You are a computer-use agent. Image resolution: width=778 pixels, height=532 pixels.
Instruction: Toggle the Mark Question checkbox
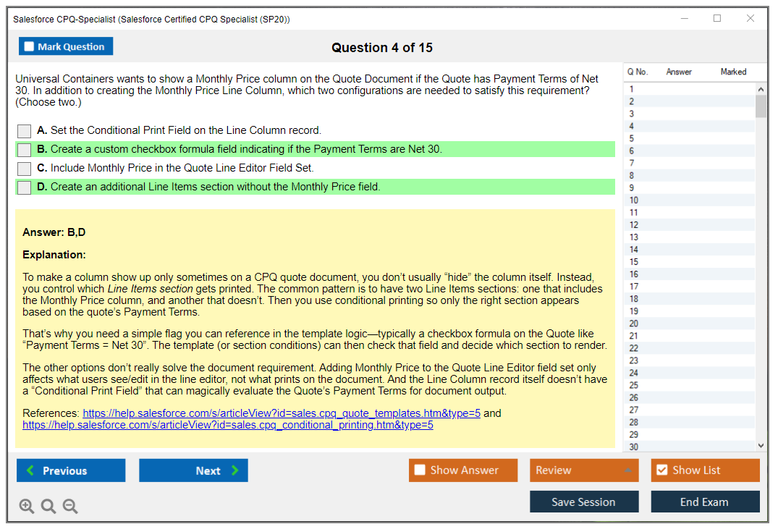(30, 47)
